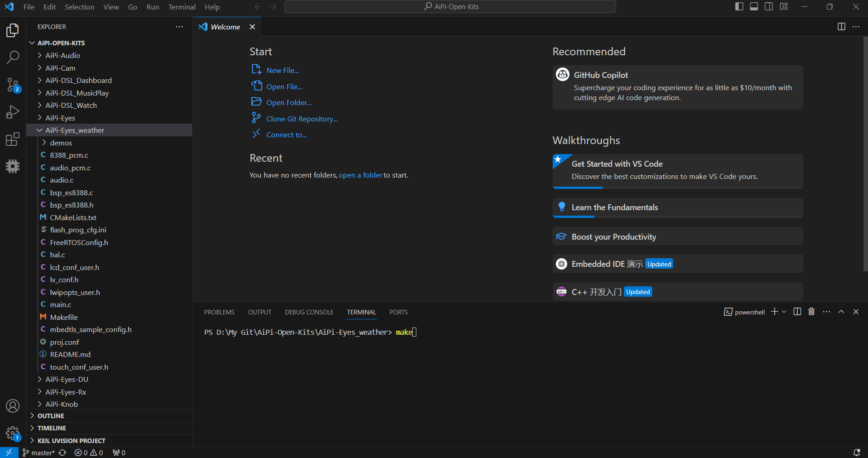Open the Accounts icon in activity bar
The height and width of the screenshot is (458, 868).
click(x=13, y=406)
